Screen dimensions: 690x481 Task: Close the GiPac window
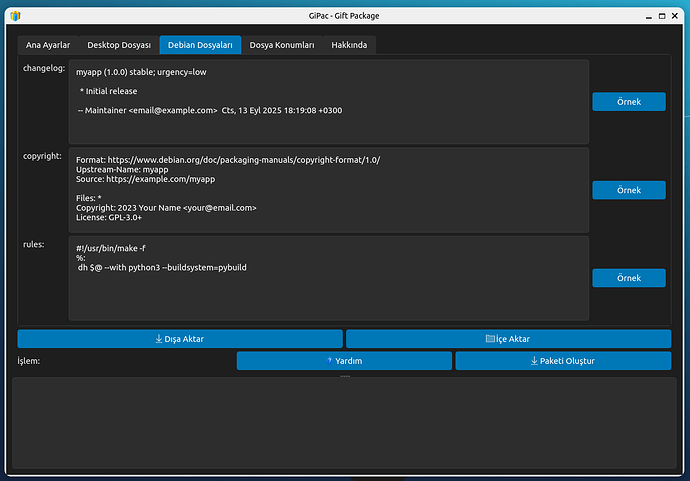[675, 16]
